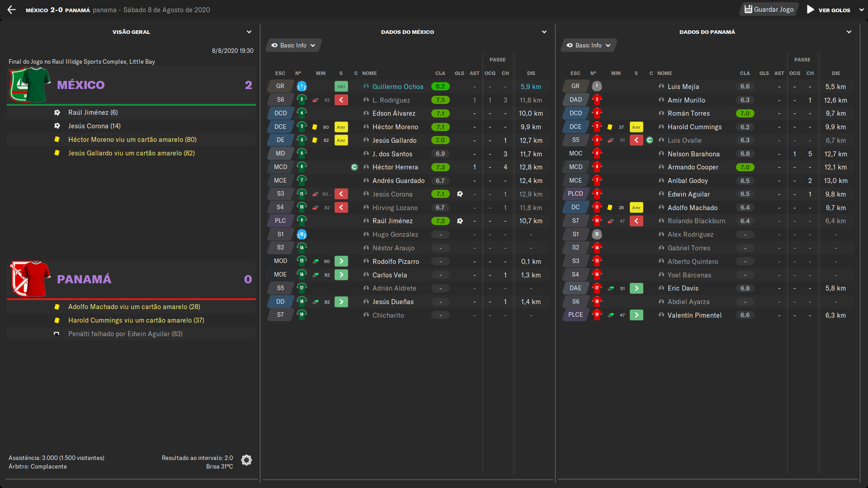Viewport: 868px width, 488px height.
Task: Click Jesús Gallardo's Amr yellow card badge
Action: point(341,141)
